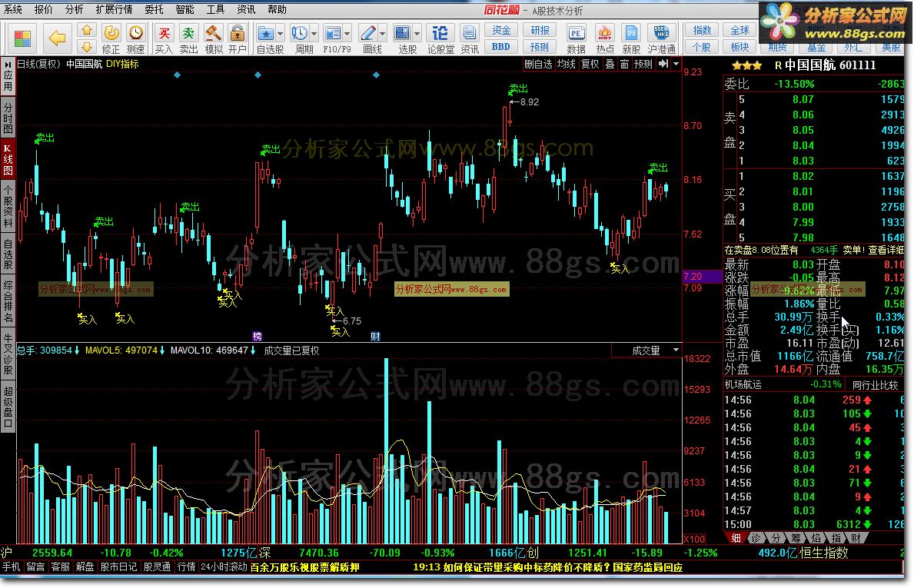Expand the MAVOL10 arrow indicator
914x588 pixels.
pyautogui.click(x=253, y=350)
